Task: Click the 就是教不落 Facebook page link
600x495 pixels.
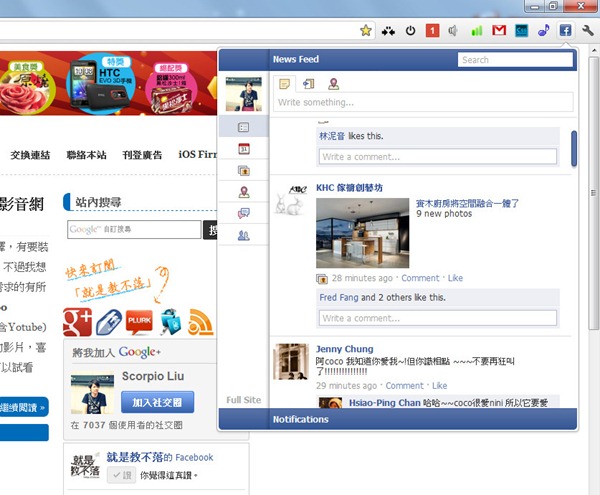Action: [x=160, y=457]
